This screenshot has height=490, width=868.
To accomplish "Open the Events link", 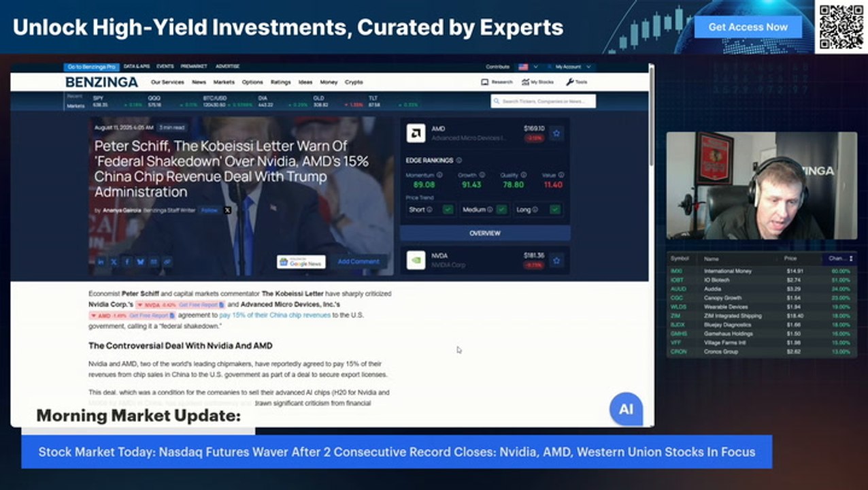I will click(165, 67).
